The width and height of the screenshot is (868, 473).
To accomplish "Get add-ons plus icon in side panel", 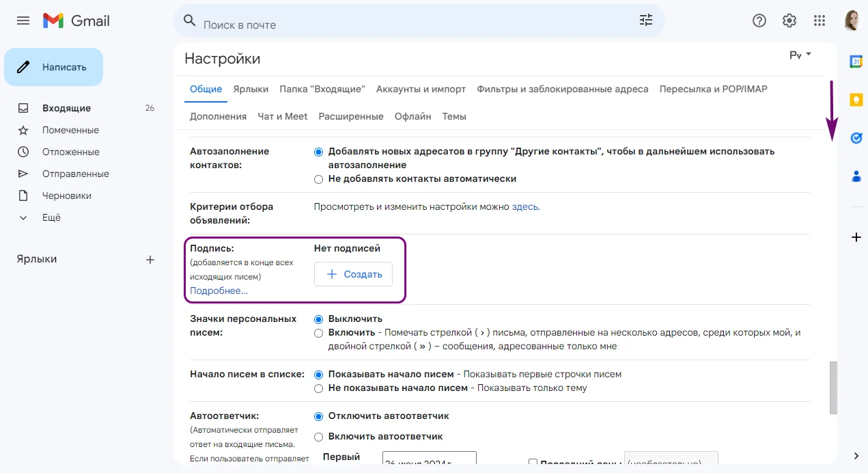I will point(856,237).
